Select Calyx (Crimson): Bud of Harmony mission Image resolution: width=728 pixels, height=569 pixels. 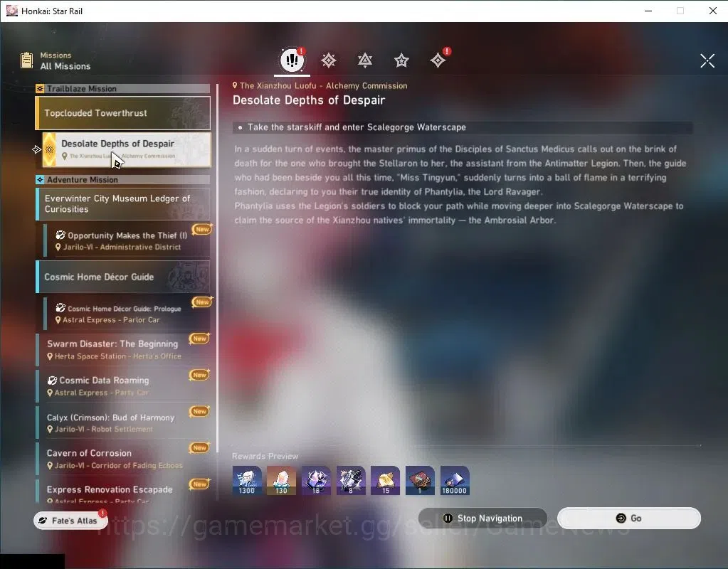122,422
